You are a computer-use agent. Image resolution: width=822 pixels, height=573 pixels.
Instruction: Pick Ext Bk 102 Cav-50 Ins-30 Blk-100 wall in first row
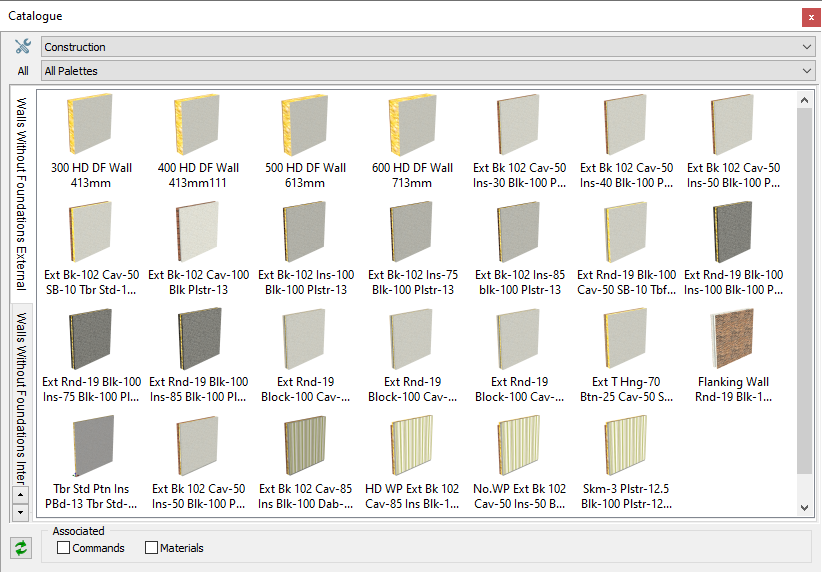(519, 142)
